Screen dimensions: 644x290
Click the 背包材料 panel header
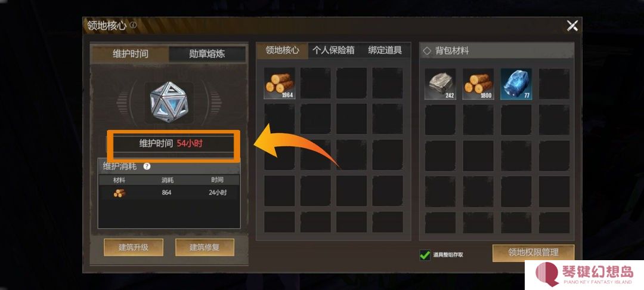(497, 51)
